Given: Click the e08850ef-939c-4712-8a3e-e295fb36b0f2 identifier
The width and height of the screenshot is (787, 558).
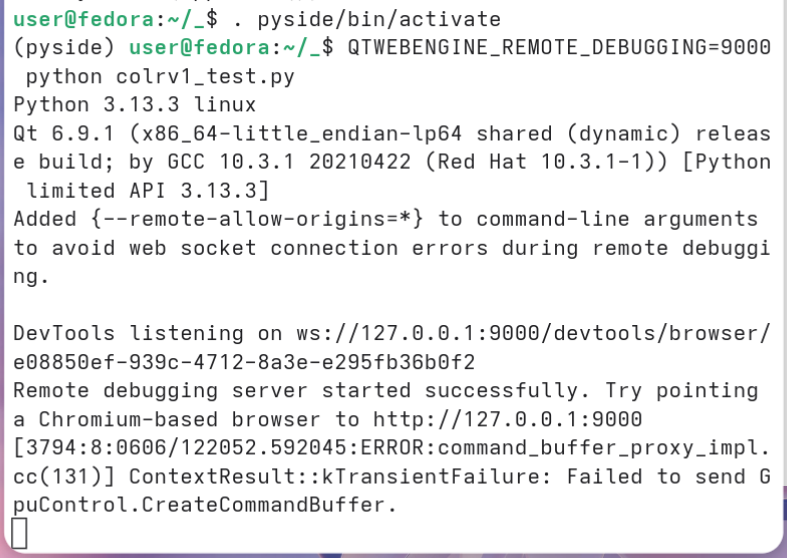Looking at the screenshot, I should click(x=244, y=361).
